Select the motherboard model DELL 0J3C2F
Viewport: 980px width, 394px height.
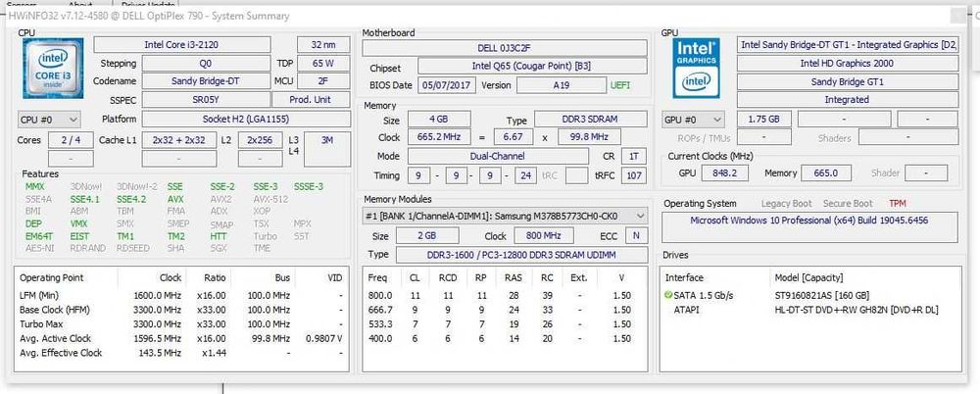pos(505,48)
